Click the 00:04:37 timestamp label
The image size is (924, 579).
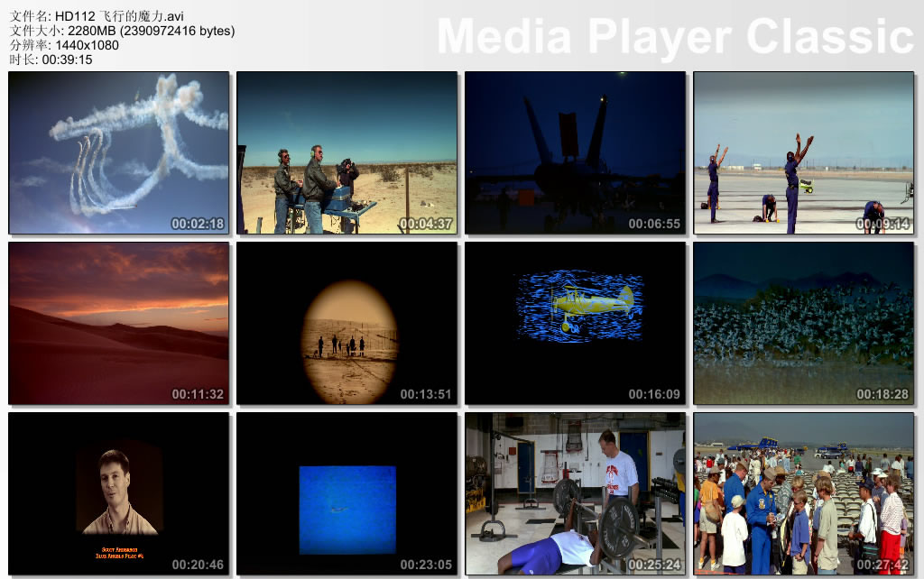point(425,224)
